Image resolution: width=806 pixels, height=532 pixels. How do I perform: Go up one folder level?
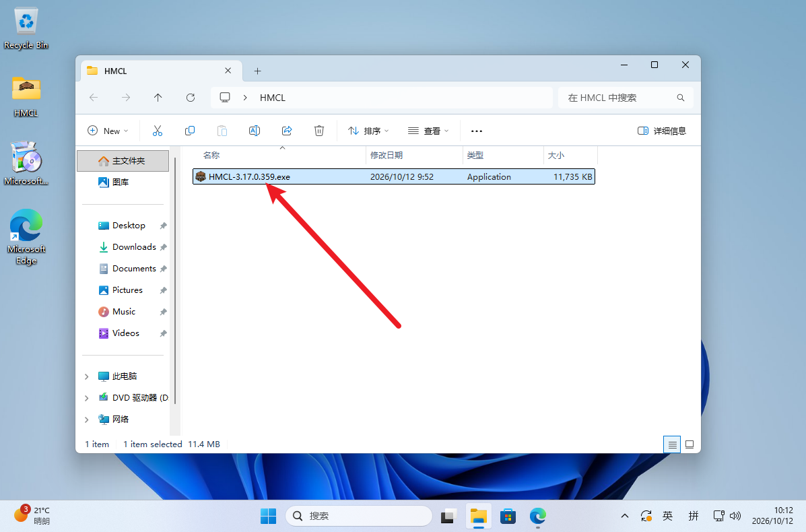pos(158,98)
